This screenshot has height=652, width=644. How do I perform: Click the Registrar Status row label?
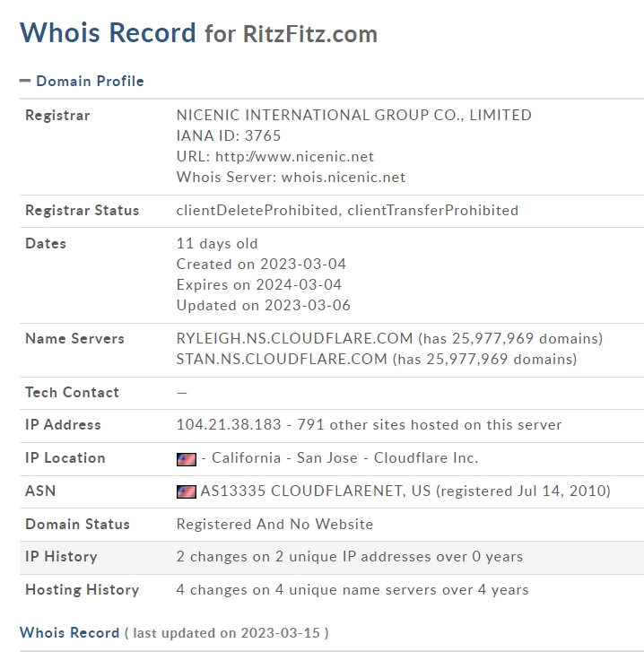point(82,211)
